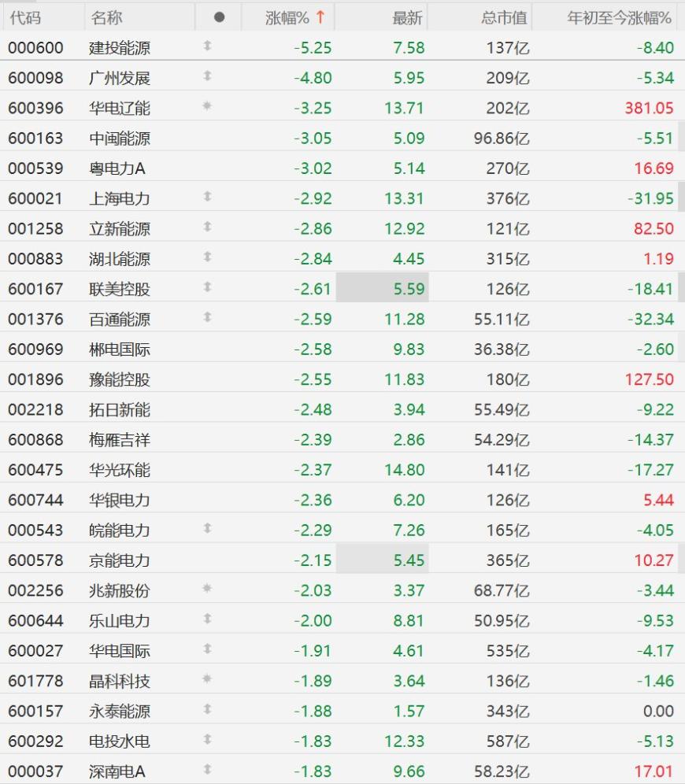Click the marker icon beside 立新能源
Viewport: 685px width, 784px height.
click(208, 227)
